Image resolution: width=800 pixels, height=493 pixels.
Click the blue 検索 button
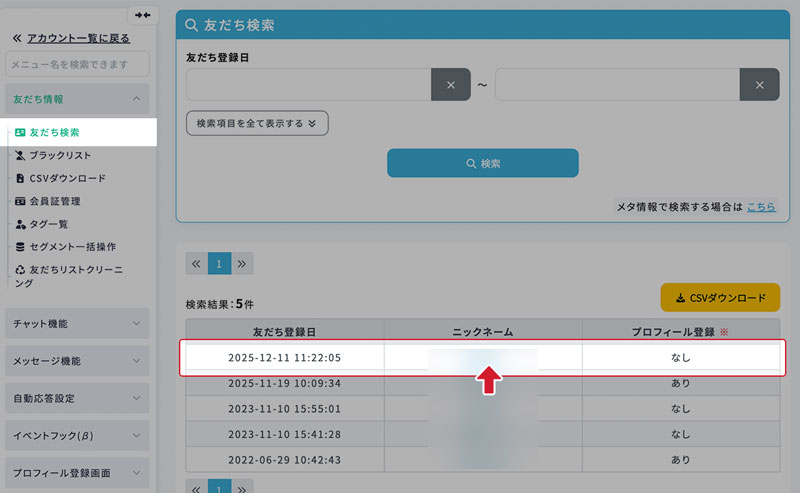pos(482,163)
